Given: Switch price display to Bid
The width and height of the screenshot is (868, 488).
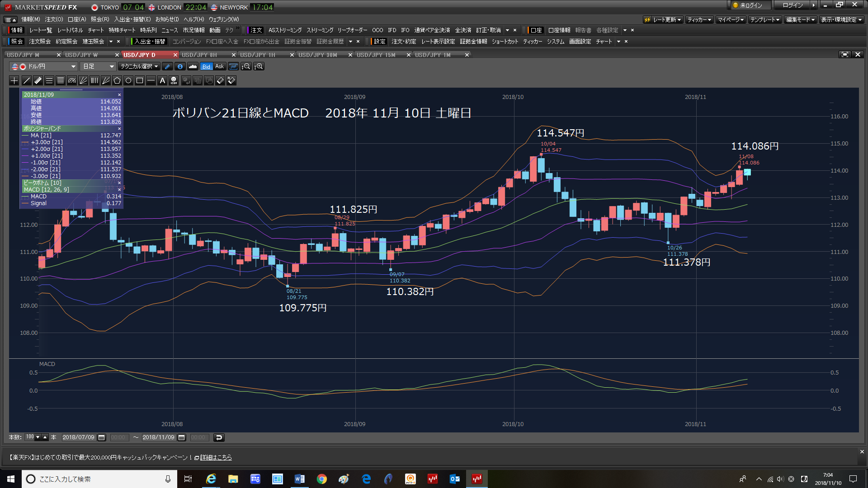Looking at the screenshot, I should coord(206,66).
